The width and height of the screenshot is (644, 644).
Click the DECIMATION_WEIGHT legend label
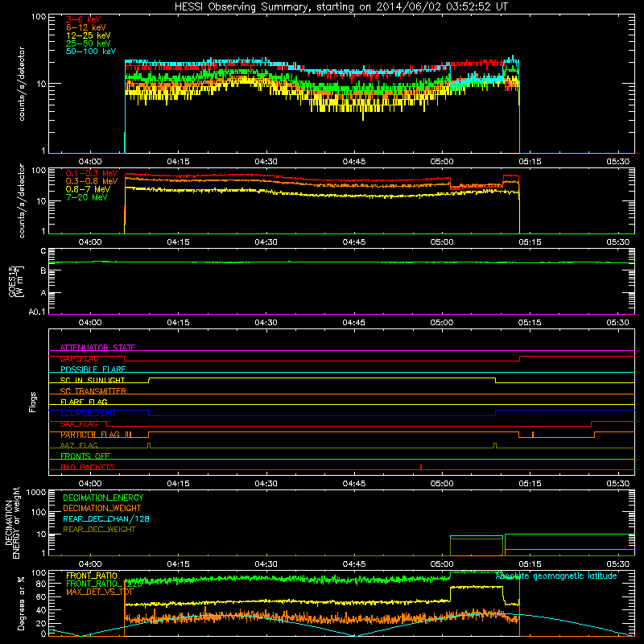[x=102, y=509]
